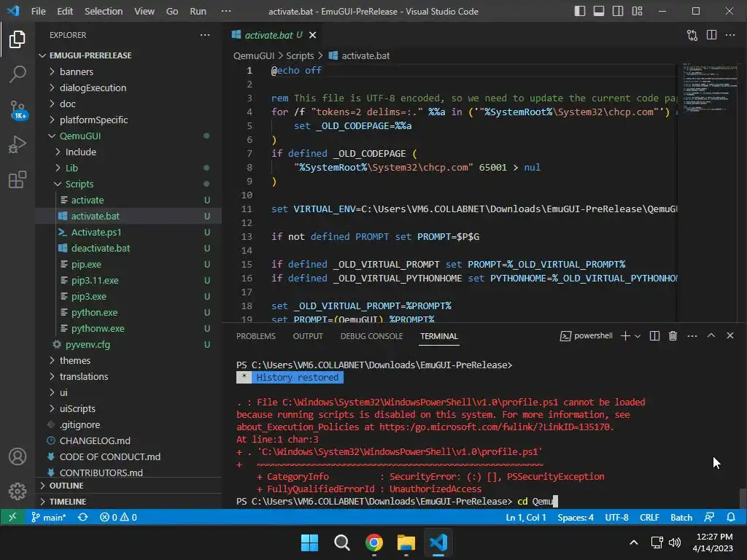Open File Explorer from the taskbar
Image resolution: width=747 pixels, height=560 pixels.
pos(406,542)
